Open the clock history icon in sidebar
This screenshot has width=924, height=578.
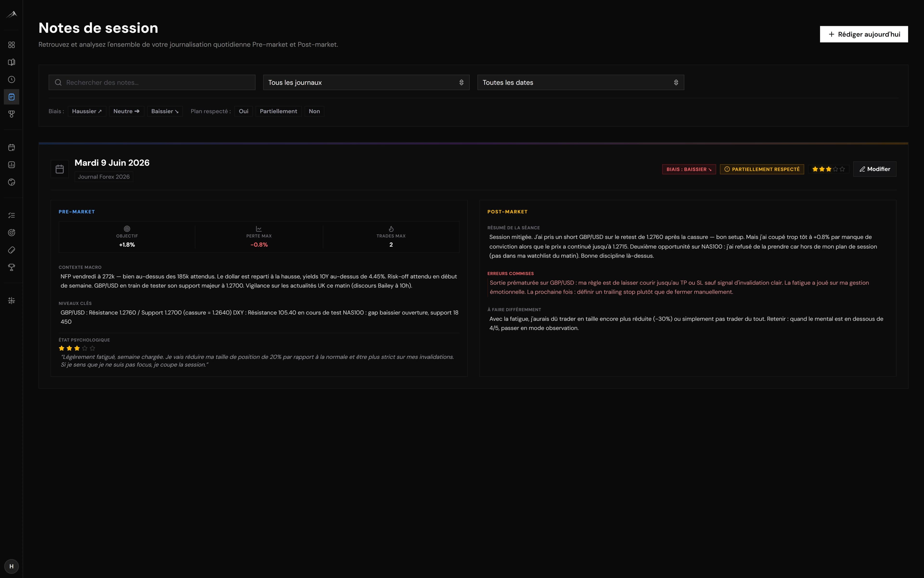click(12, 79)
